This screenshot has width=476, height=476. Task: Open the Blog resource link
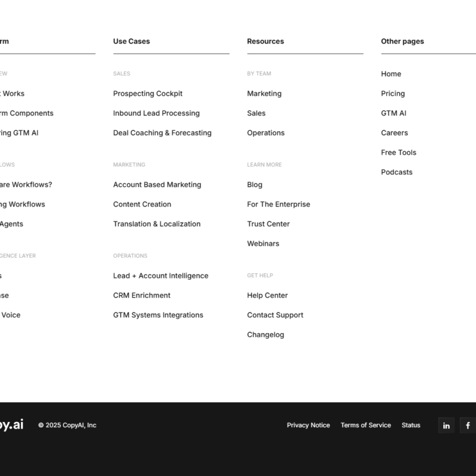tap(255, 184)
